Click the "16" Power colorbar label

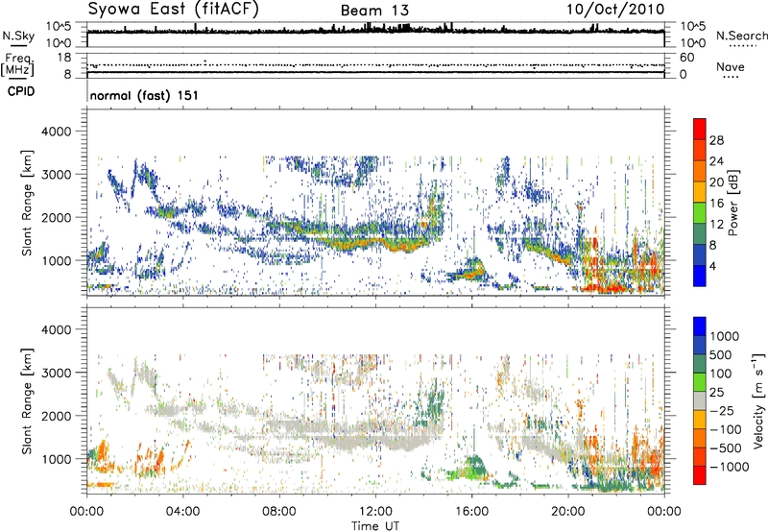click(x=716, y=204)
